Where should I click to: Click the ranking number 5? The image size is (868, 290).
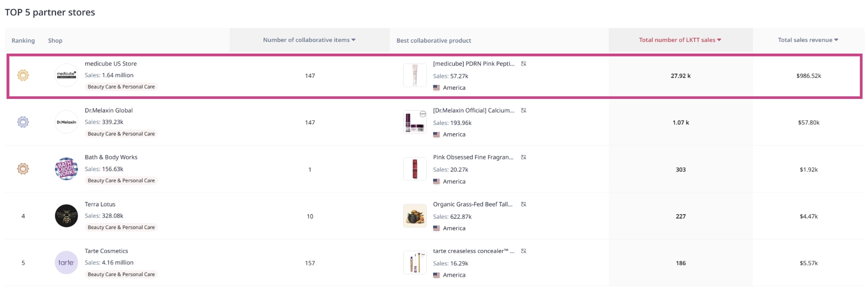pos(23,263)
